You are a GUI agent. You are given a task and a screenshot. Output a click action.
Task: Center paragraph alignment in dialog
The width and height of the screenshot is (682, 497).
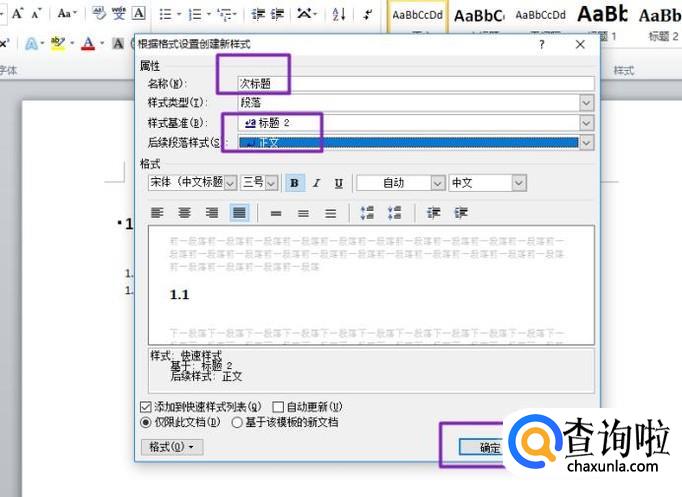tap(185, 213)
